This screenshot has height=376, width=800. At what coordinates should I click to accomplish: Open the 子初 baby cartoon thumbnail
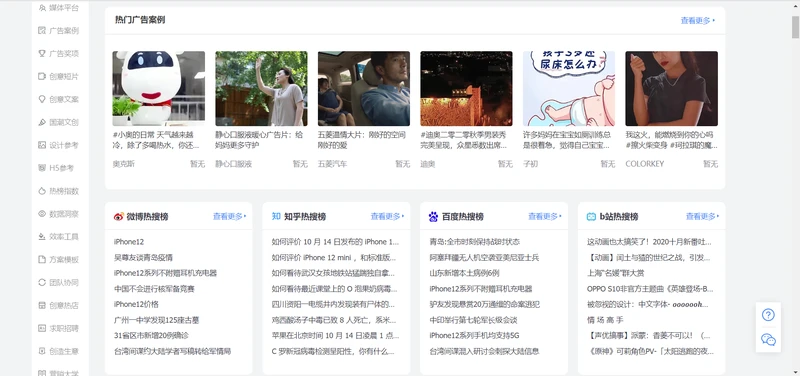[x=569, y=88]
